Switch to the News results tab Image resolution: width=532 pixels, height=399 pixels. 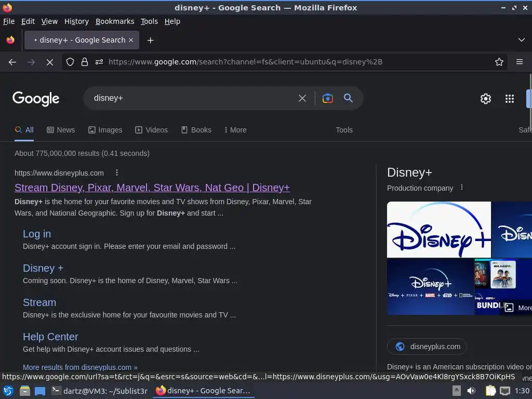61,130
